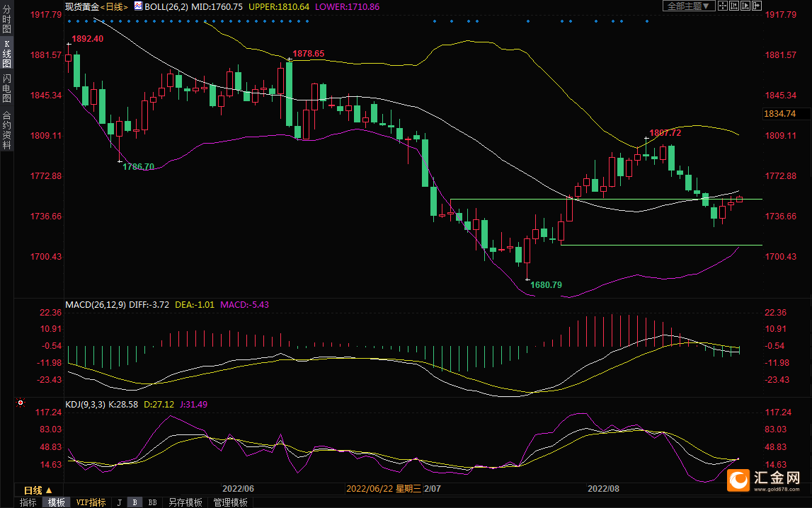Click the KDJ(9,3,3) indicator label

point(87,405)
